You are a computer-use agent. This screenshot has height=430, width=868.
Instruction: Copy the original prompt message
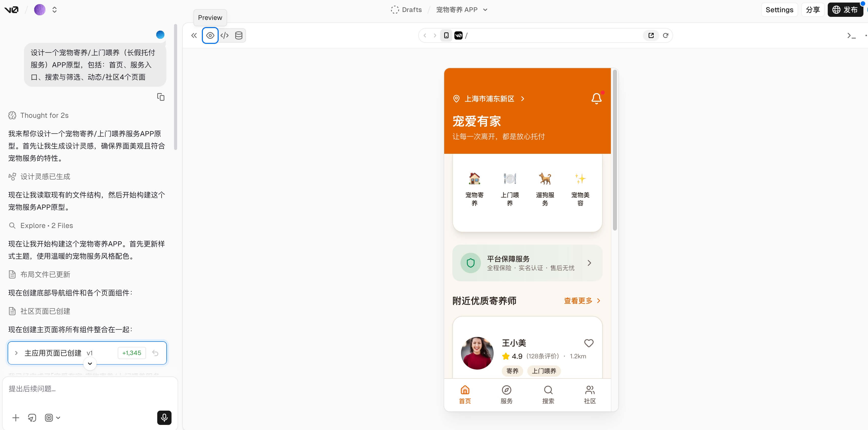tap(161, 97)
